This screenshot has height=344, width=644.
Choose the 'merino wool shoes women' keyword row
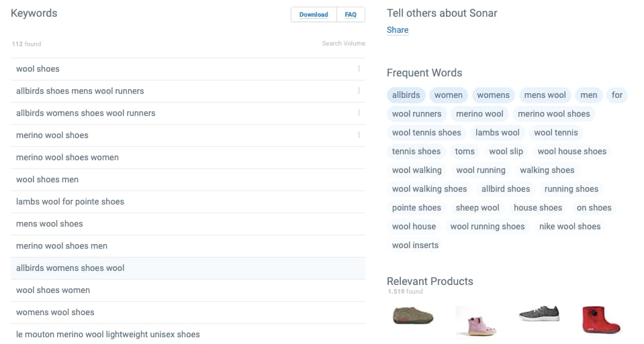(188, 158)
